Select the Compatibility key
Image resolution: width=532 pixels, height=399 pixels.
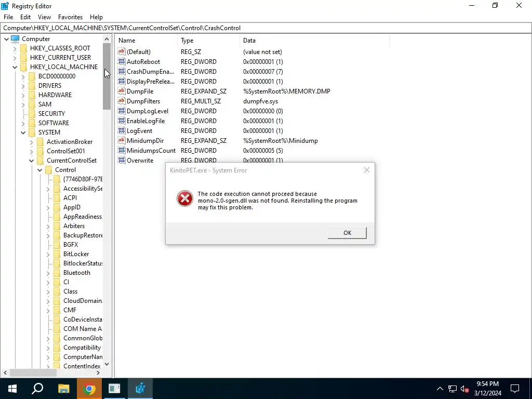coord(82,348)
